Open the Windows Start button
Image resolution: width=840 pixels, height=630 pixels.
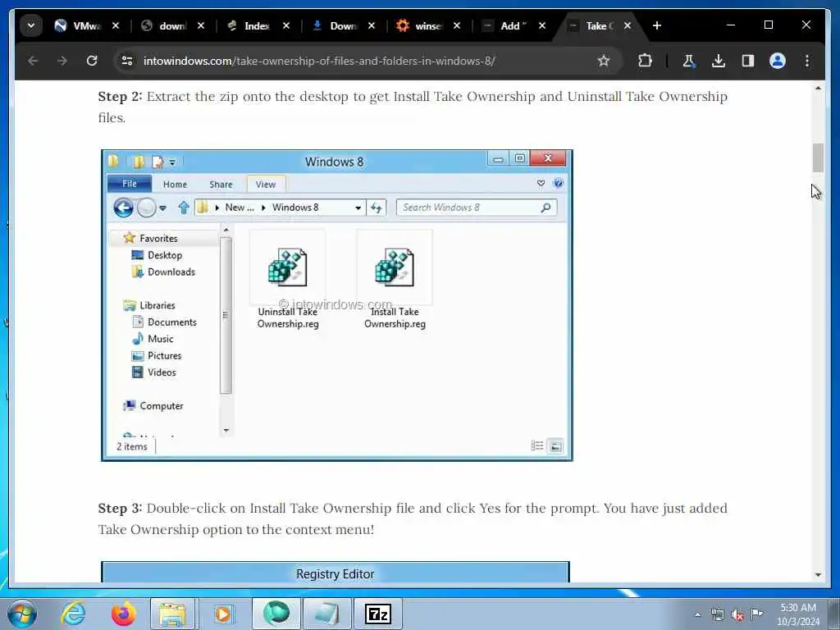[22, 614]
